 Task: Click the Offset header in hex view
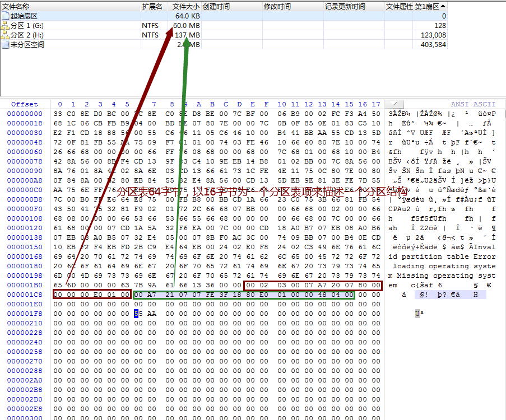25,104
